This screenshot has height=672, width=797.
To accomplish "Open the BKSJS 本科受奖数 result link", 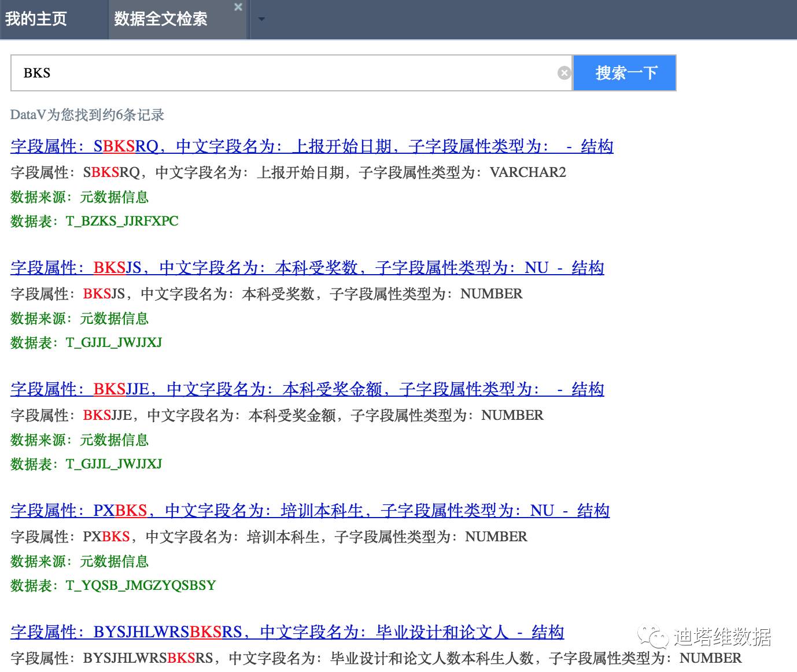I will click(x=307, y=268).
